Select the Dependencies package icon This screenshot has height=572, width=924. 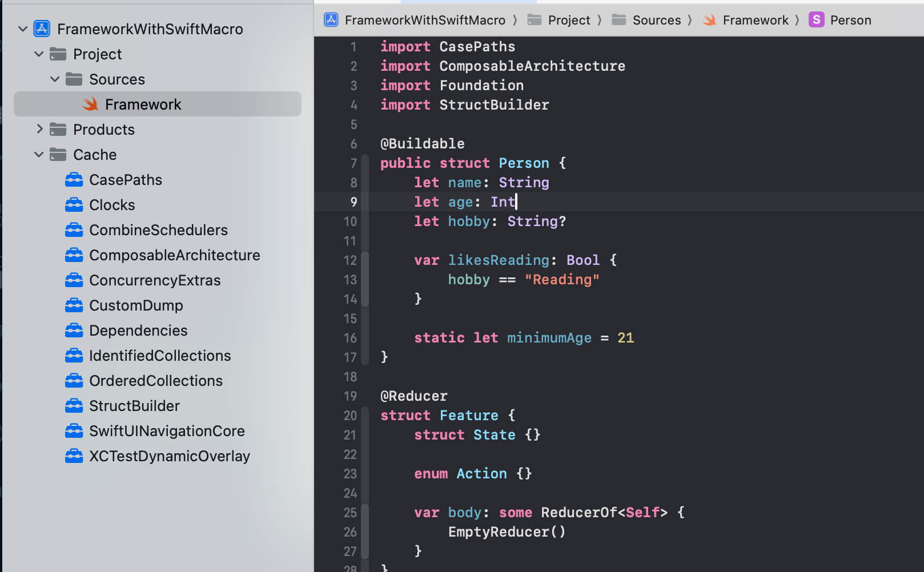click(x=74, y=330)
